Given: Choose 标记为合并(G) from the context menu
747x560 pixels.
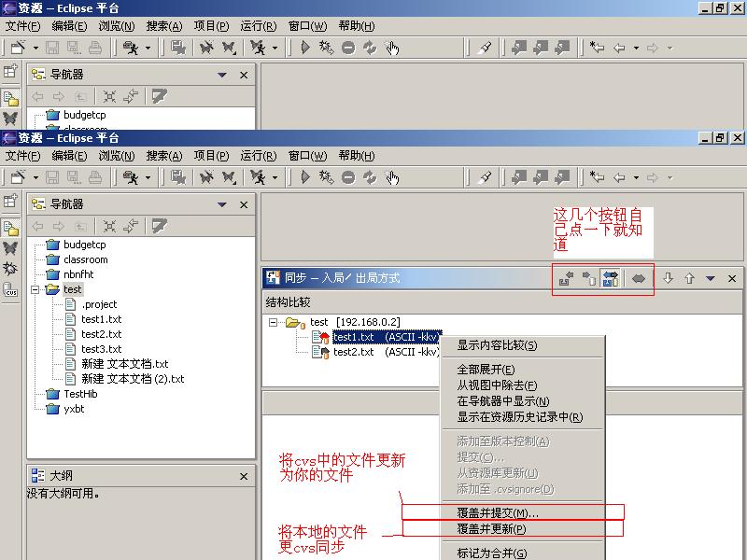Looking at the screenshot, I should pyautogui.click(x=522, y=553).
